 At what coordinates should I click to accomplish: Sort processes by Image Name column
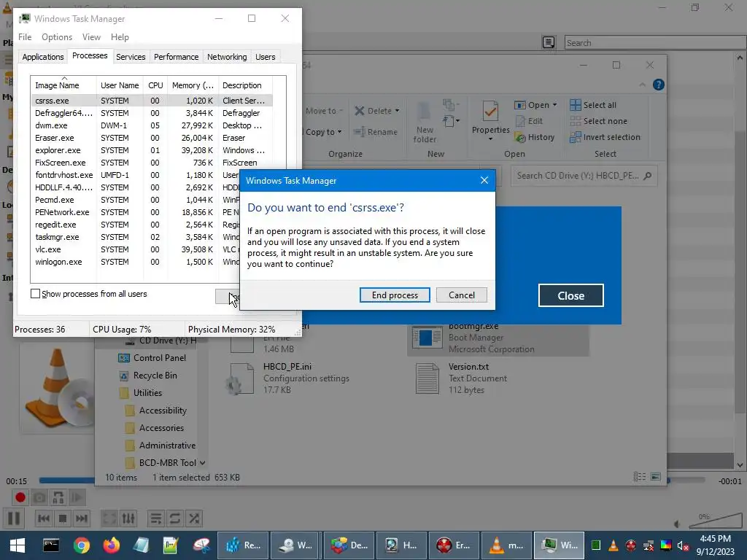pos(63,85)
